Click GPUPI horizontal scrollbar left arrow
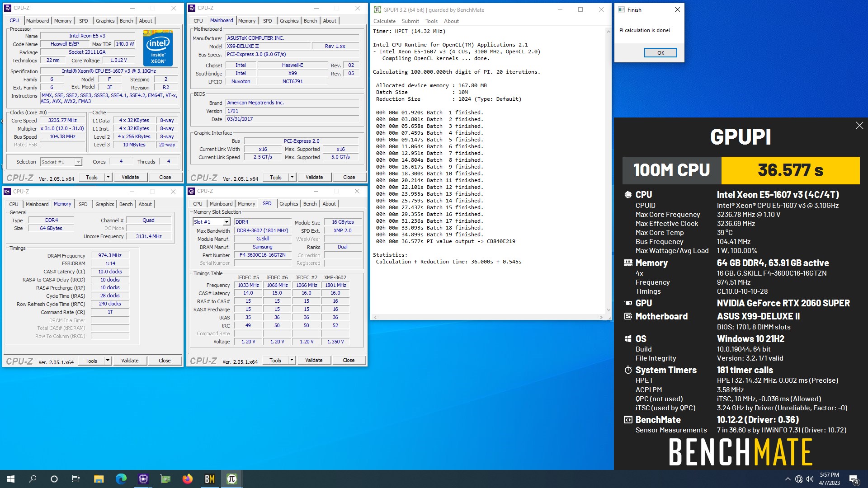 coord(375,317)
